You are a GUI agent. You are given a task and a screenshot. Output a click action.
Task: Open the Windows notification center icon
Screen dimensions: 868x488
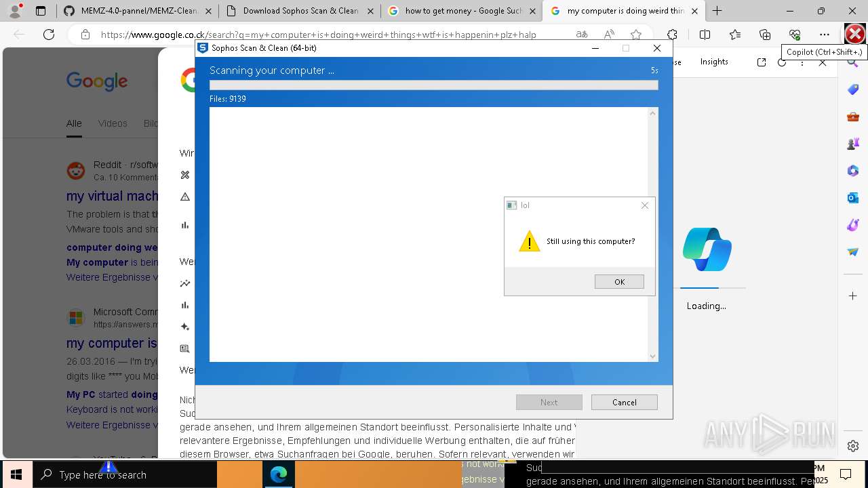[x=846, y=474]
